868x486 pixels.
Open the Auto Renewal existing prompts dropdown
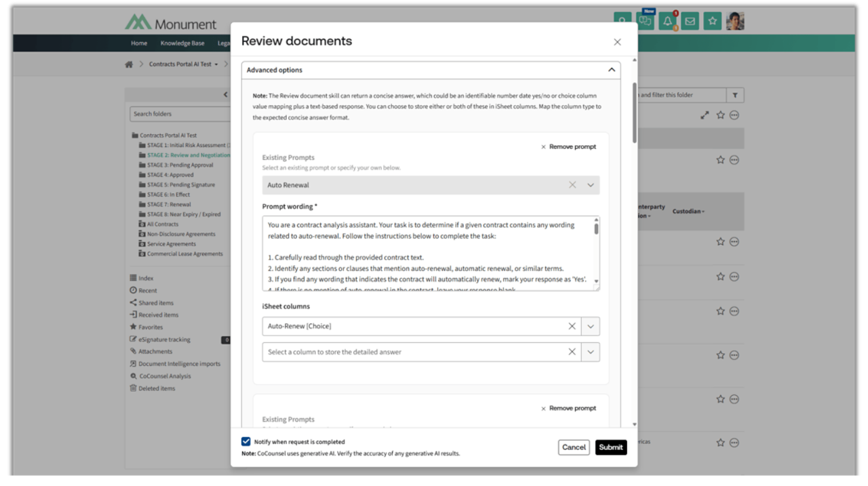click(x=591, y=185)
